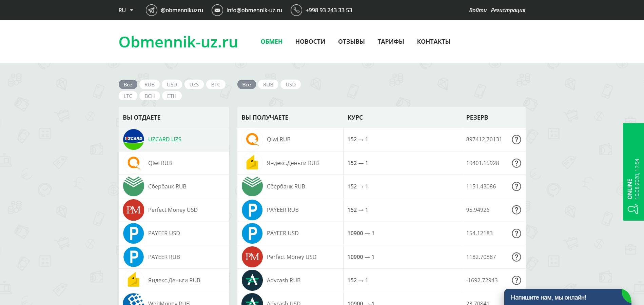This screenshot has height=305, width=644.
Task: Filter give currencies by RUB
Action: pos(150,84)
